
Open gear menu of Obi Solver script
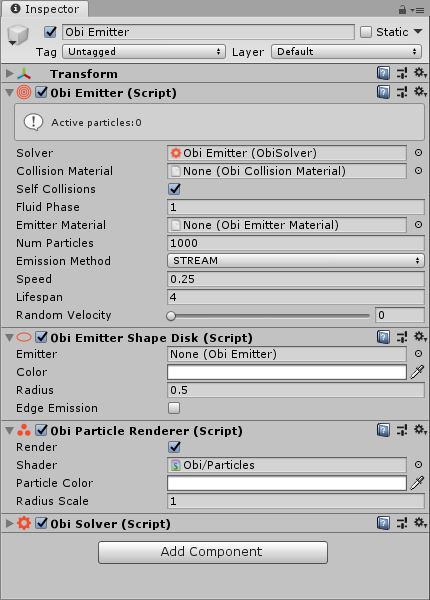420,523
